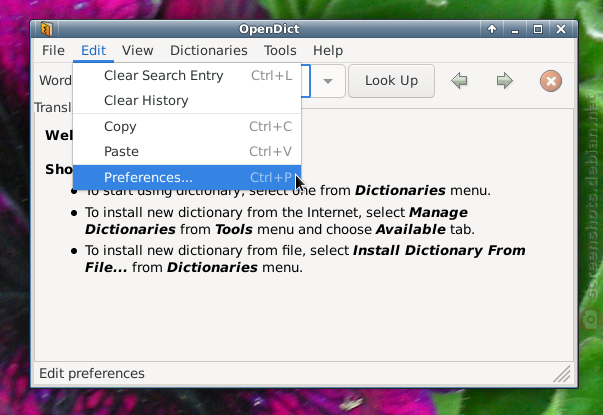This screenshot has height=415, width=603.
Task: Click the window resize grip in statusbar
Action: (x=562, y=374)
